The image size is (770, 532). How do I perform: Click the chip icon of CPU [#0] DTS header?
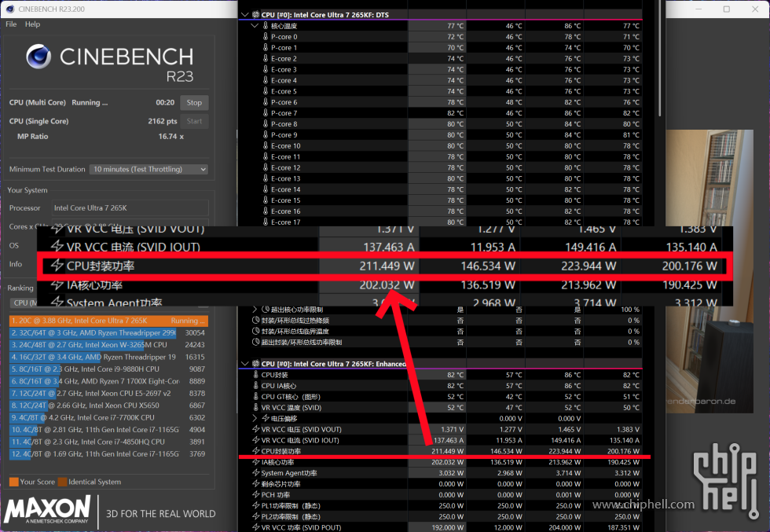pos(255,15)
